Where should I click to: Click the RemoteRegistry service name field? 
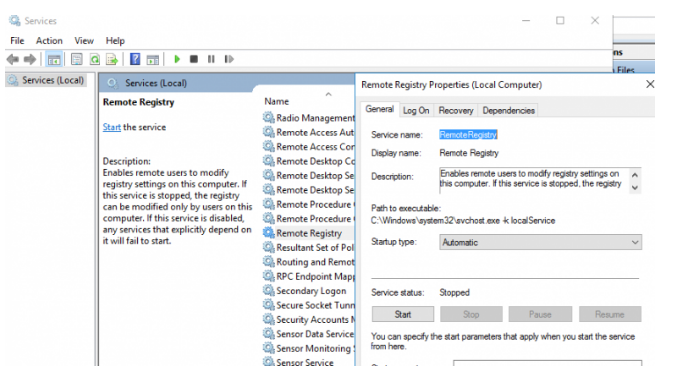point(468,135)
